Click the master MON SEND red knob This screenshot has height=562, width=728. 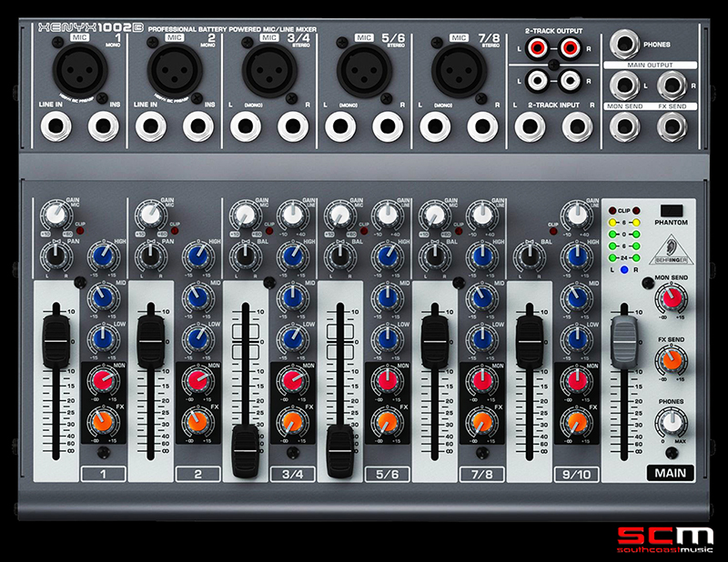[x=672, y=298]
